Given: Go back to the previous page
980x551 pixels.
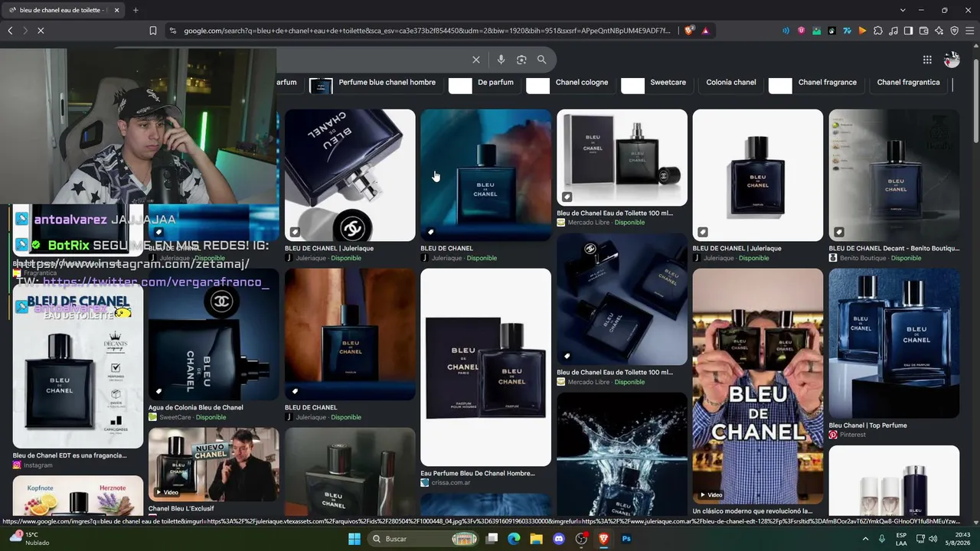Looking at the screenshot, I should pos(10,31).
